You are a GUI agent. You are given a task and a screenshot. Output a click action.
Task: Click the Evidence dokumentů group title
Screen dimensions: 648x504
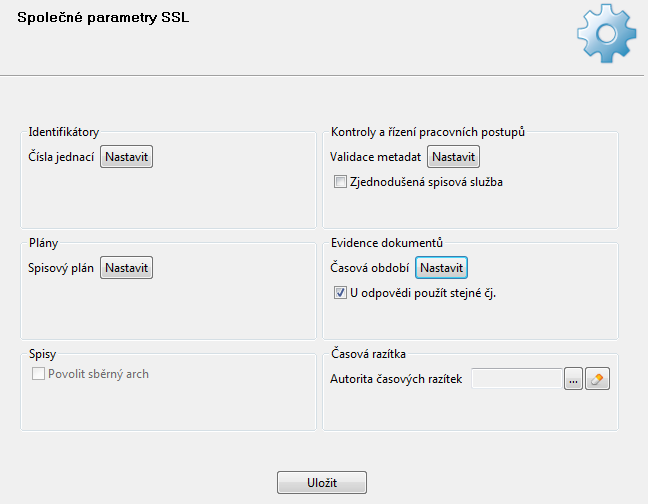click(387, 243)
